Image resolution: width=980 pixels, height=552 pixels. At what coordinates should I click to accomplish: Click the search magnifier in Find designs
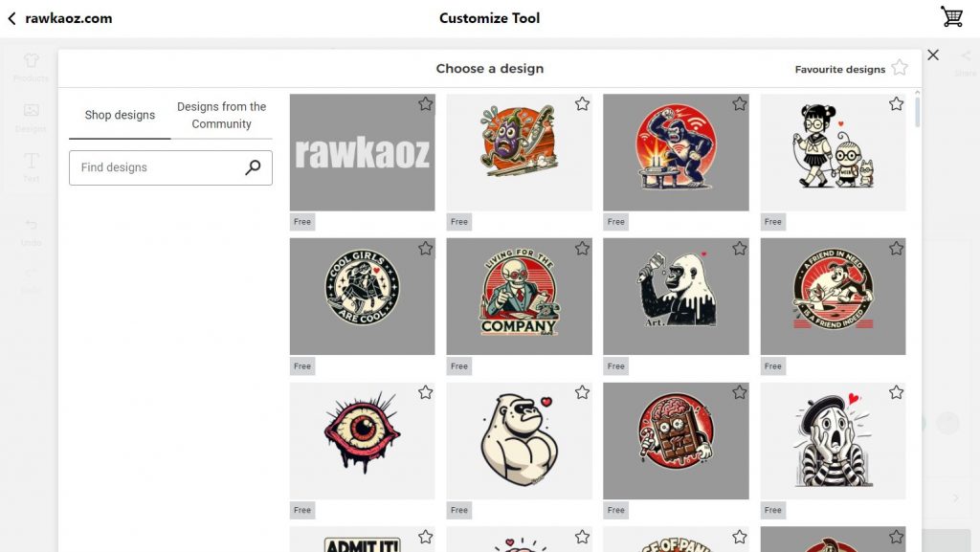252,167
